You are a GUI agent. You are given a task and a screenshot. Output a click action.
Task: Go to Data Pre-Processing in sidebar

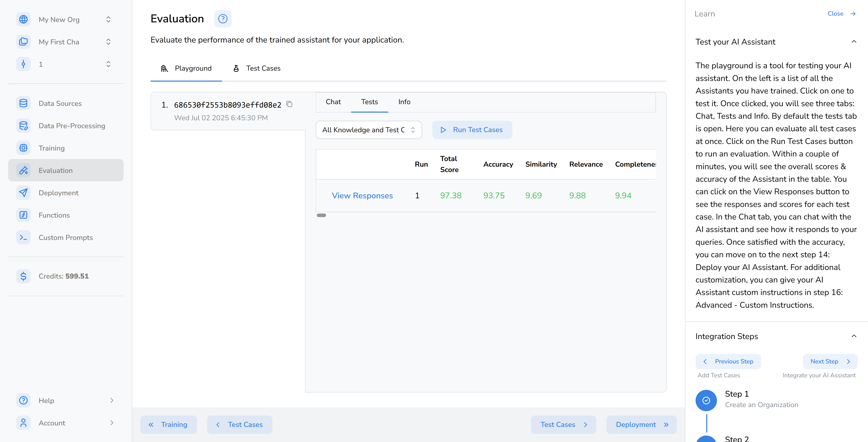[66, 125]
